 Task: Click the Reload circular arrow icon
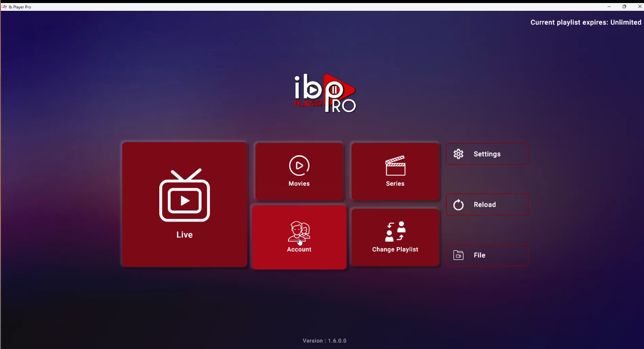[458, 205]
